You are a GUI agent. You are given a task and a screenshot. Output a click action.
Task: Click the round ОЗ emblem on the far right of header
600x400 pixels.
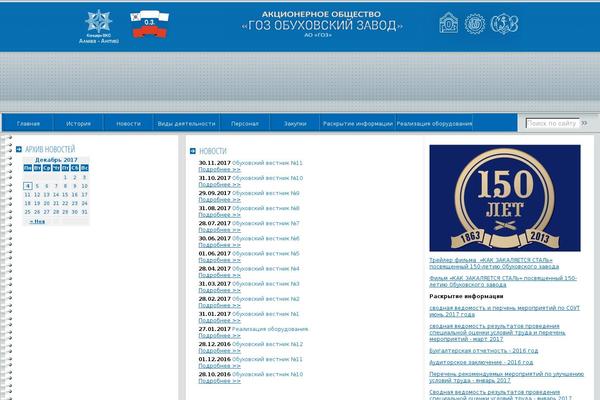[x=505, y=24]
